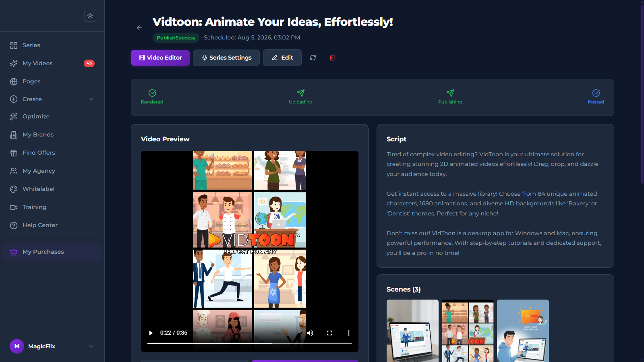
Task: Mute the video preview audio
Action: tap(310, 333)
